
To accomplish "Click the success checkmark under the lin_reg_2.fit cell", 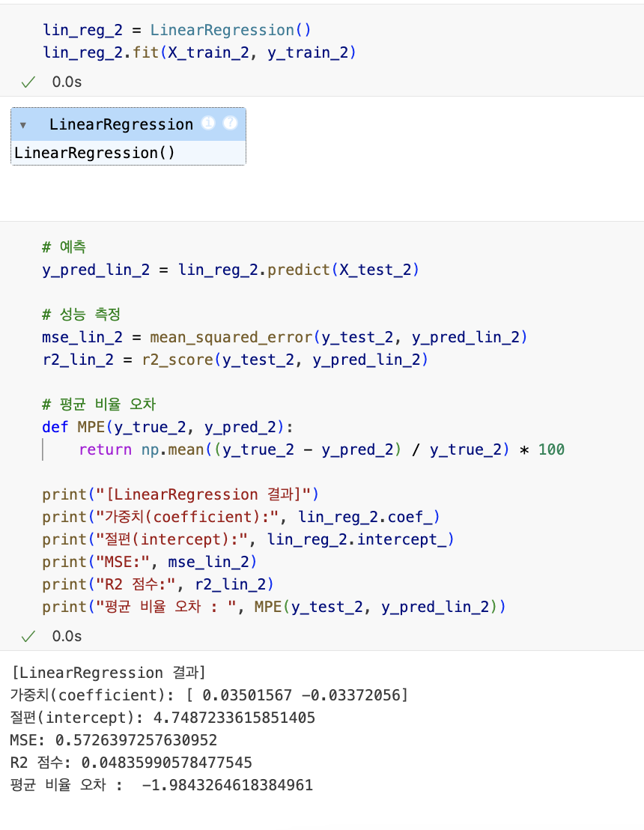I will [x=28, y=82].
